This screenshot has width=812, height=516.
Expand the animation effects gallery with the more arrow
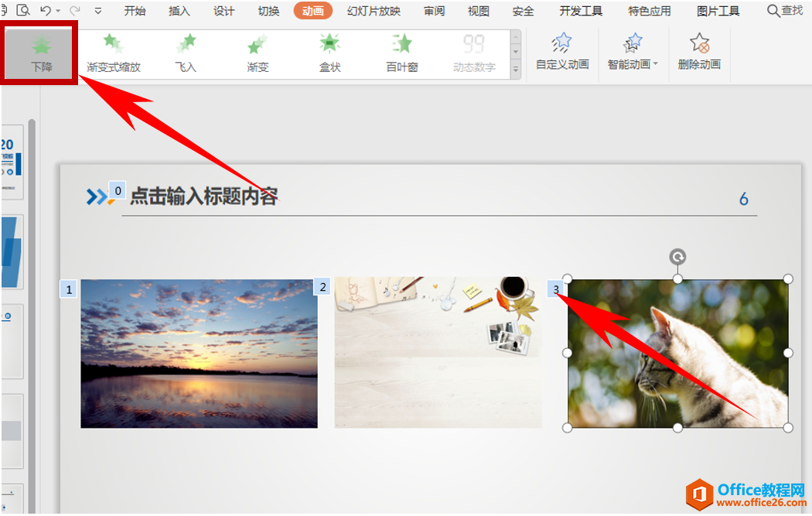click(x=514, y=70)
